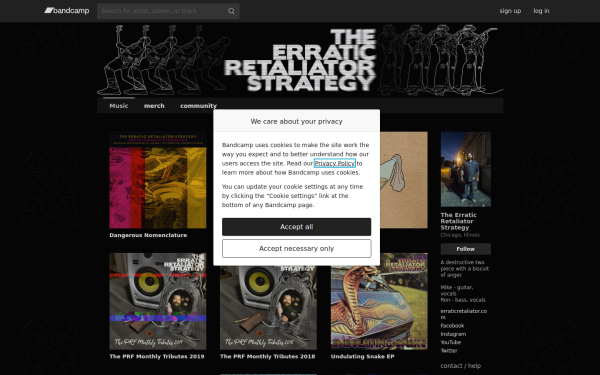
Task: Click the Bandcamp logo
Action: (x=67, y=11)
